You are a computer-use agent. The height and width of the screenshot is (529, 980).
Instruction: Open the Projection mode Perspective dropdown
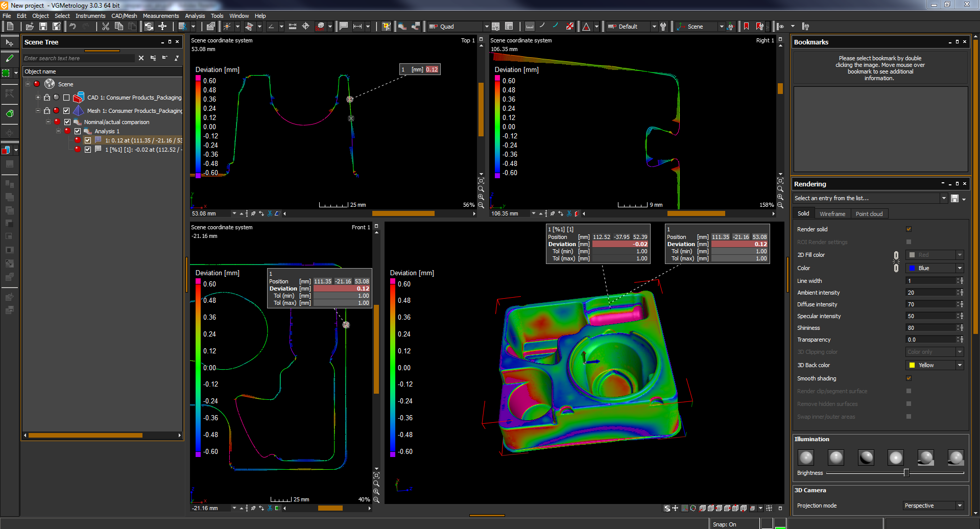pyautogui.click(x=933, y=506)
